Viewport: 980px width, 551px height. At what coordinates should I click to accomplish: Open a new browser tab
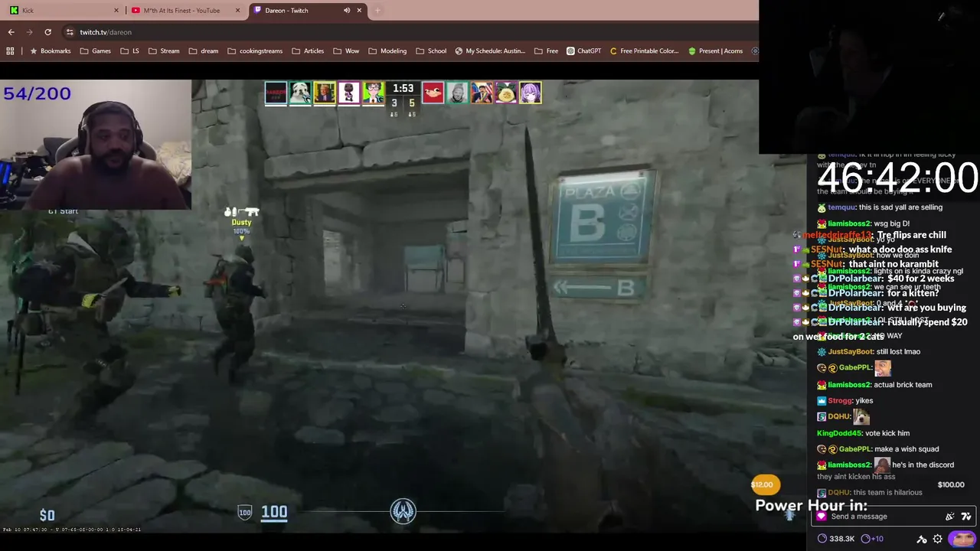pos(377,10)
